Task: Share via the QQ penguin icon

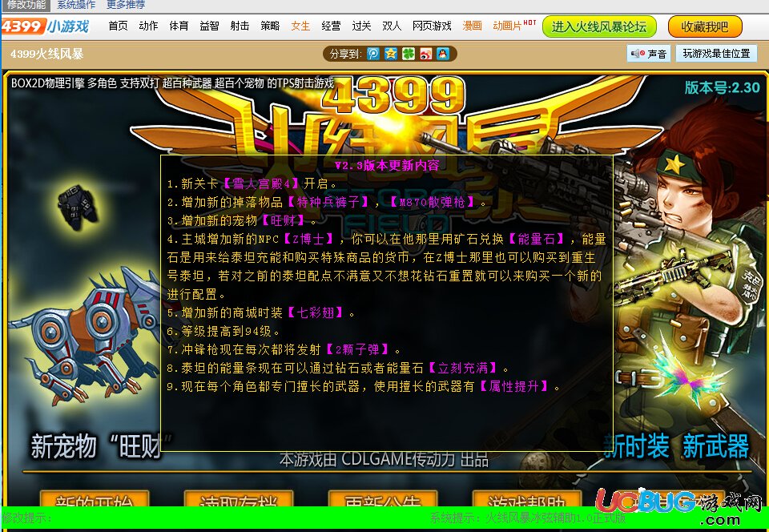Action: 443,54
